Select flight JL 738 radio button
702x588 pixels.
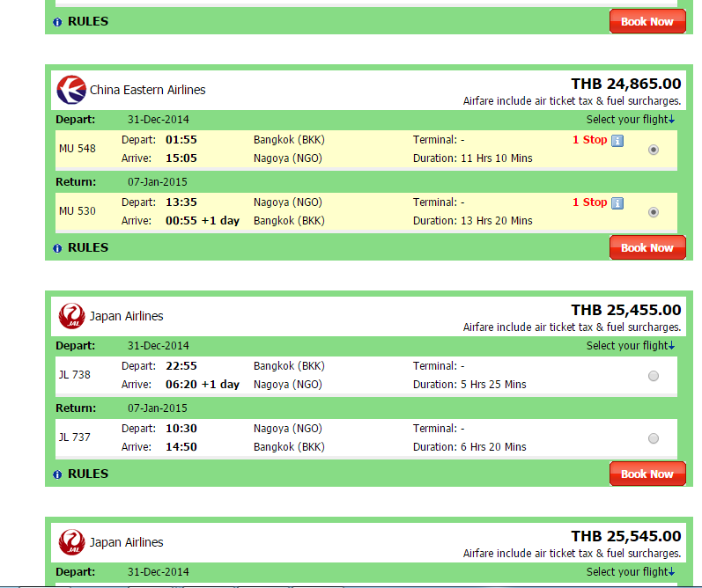654,376
